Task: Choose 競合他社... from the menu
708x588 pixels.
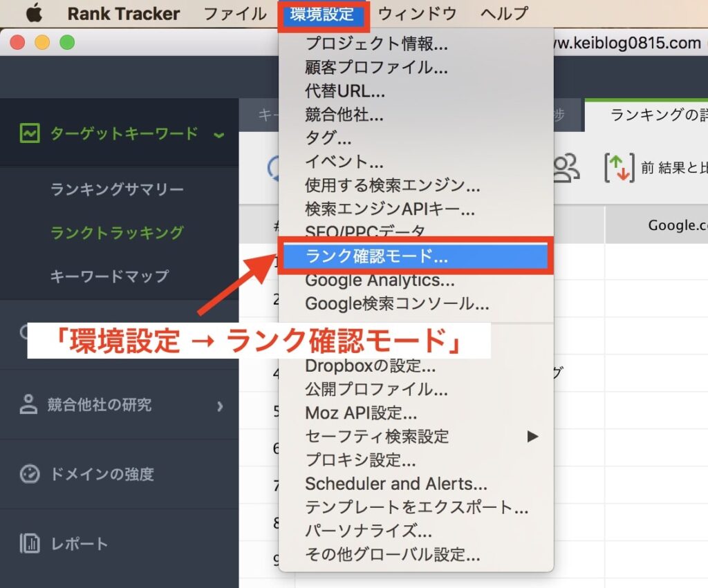Action: pyautogui.click(x=344, y=115)
